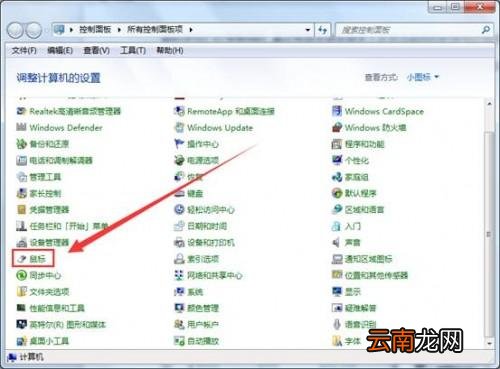Expand breadcrumb arrow after 控制面板
This screenshot has width=500, height=369.
tap(119, 30)
